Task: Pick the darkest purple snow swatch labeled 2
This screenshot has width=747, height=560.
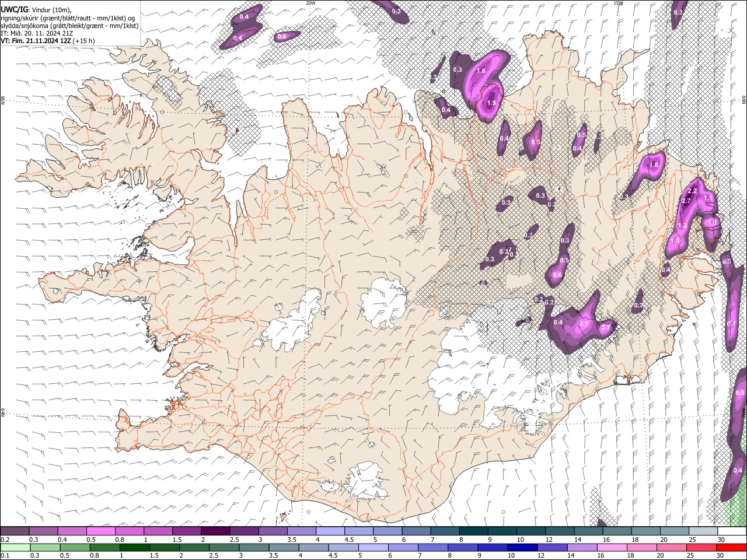Action: tap(215, 531)
